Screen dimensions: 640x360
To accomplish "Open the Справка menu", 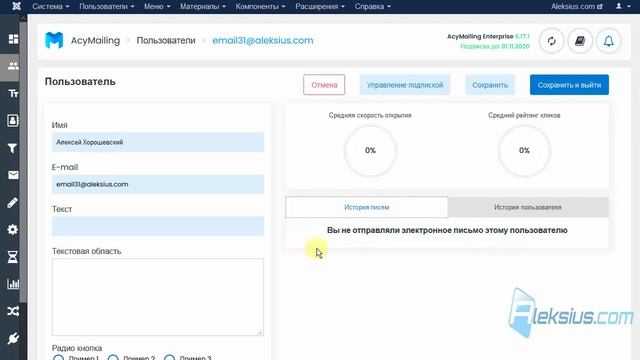I will click(373, 7).
